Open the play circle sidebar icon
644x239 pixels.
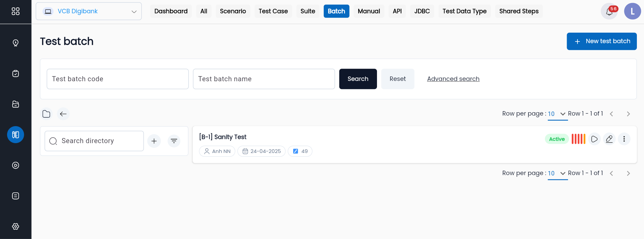click(x=16, y=165)
